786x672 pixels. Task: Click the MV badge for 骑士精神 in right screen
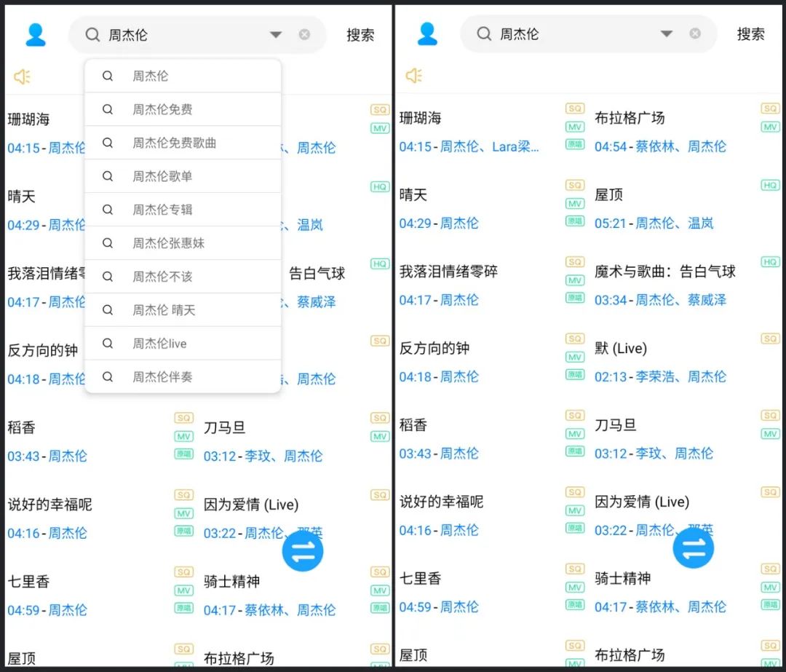coord(771,588)
